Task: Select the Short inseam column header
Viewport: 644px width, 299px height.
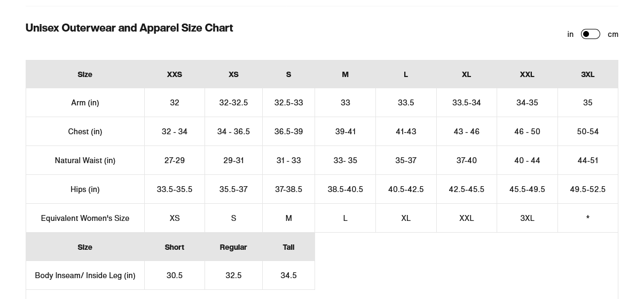Action: tap(175, 247)
